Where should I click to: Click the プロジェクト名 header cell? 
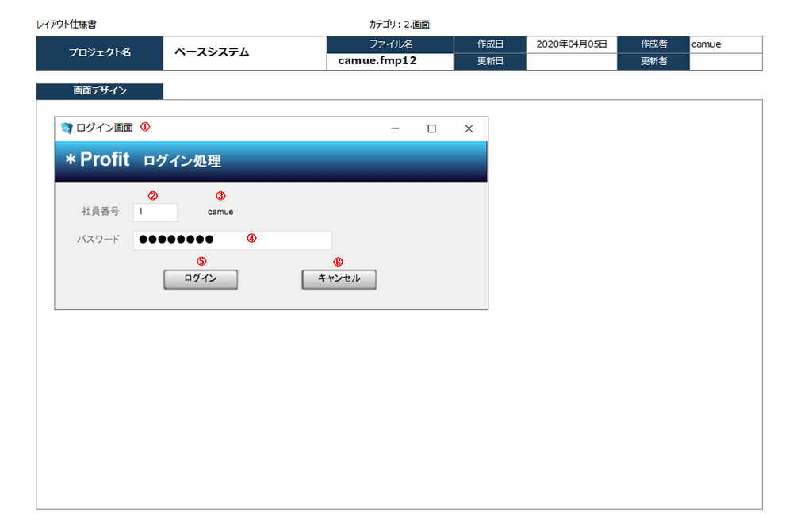click(x=100, y=53)
